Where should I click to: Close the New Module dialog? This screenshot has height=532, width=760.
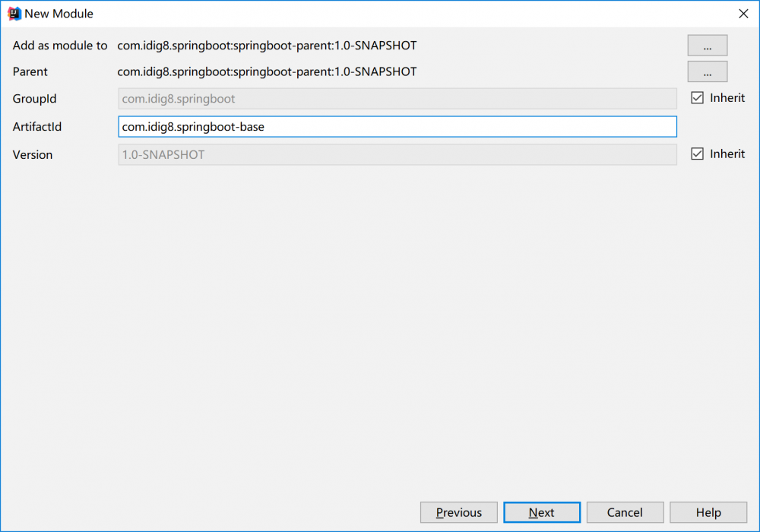(x=743, y=14)
